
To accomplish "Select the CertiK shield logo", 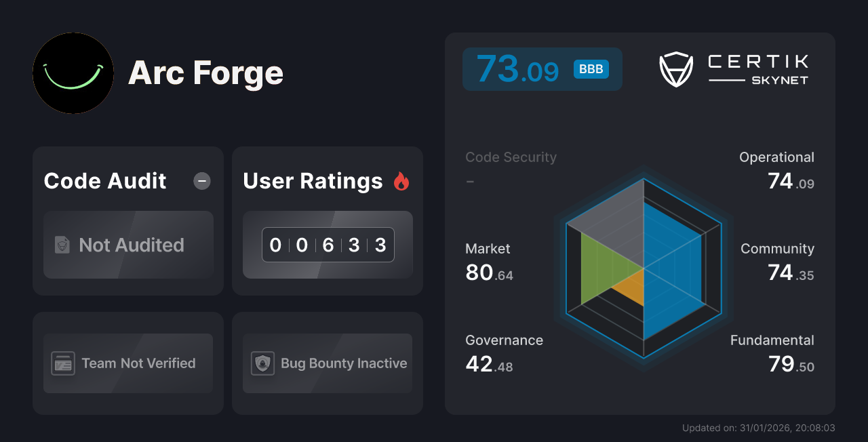I will coord(675,68).
